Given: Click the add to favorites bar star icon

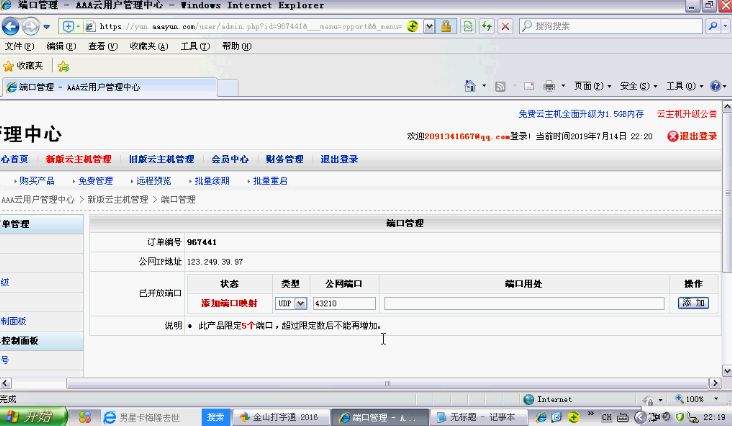Looking at the screenshot, I should pos(63,66).
